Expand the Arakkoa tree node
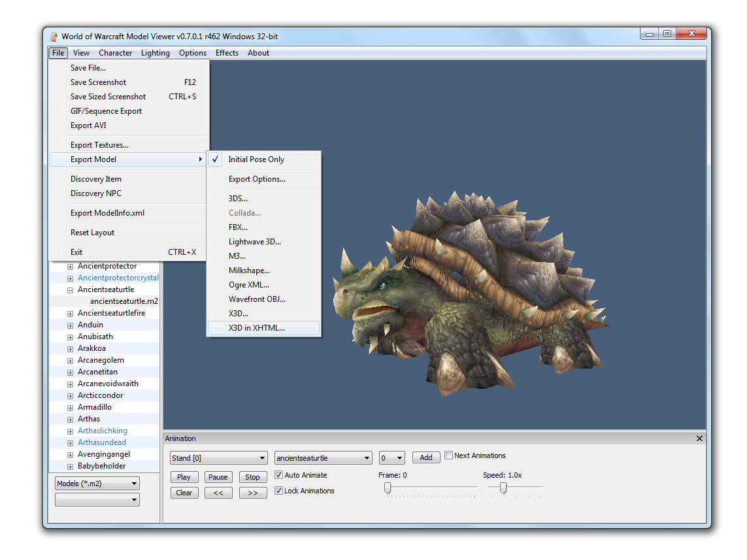 70,349
